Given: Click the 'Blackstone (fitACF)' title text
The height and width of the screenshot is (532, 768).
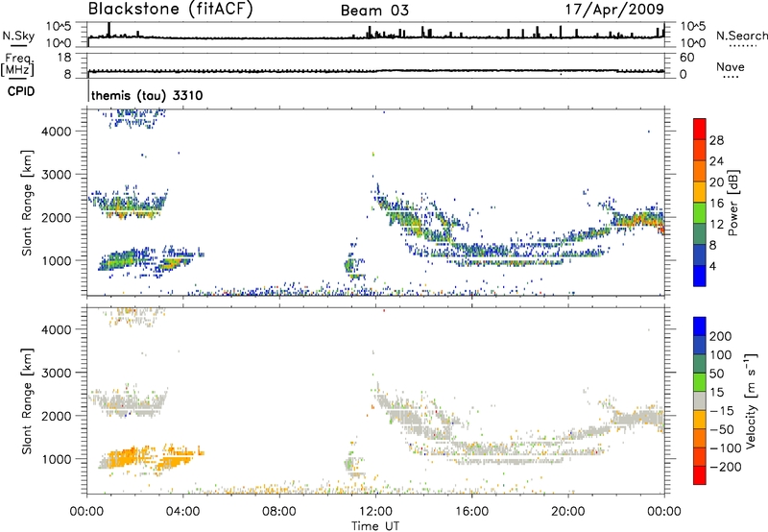Looking at the screenshot, I should (x=171, y=10).
